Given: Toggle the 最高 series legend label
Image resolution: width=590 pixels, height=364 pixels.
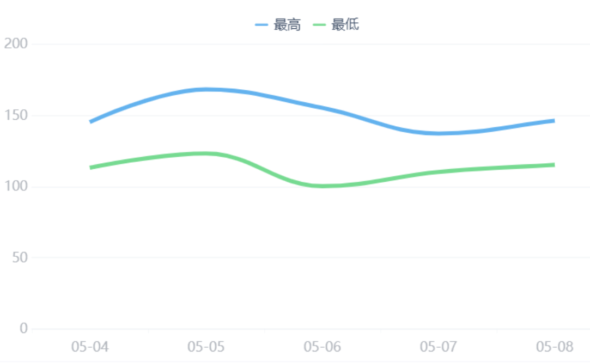Looking at the screenshot, I should 287,25.
